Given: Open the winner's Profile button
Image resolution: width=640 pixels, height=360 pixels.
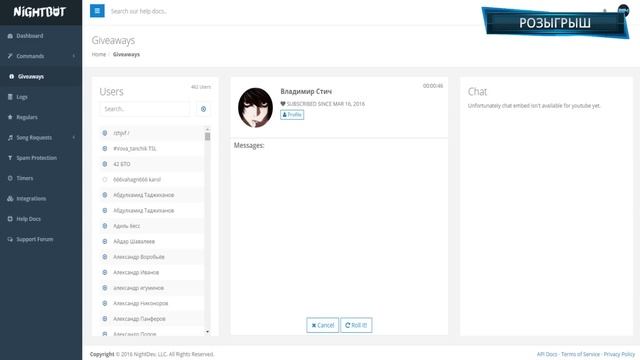Looking at the screenshot, I should [x=292, y=115].
